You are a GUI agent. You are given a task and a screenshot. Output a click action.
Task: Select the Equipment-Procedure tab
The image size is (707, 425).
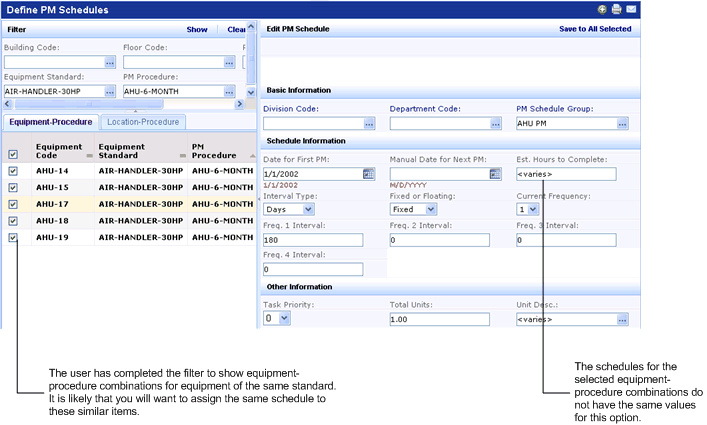(50, 122)
